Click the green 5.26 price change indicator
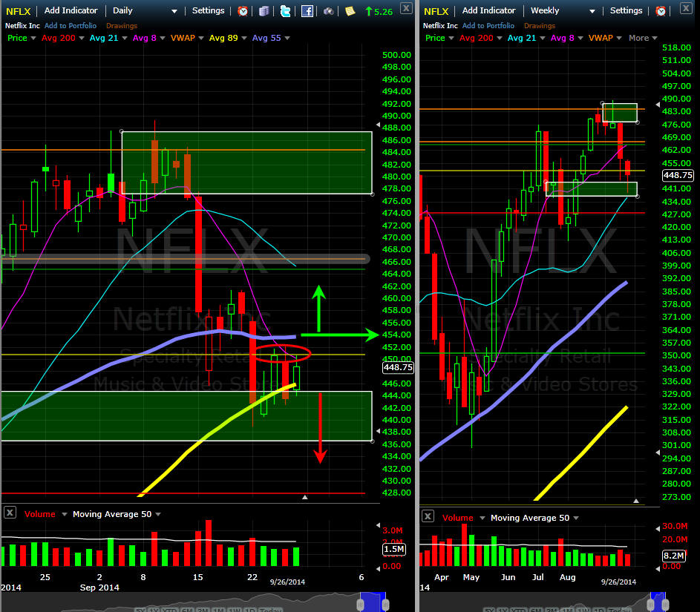 [x=379, y=12]
